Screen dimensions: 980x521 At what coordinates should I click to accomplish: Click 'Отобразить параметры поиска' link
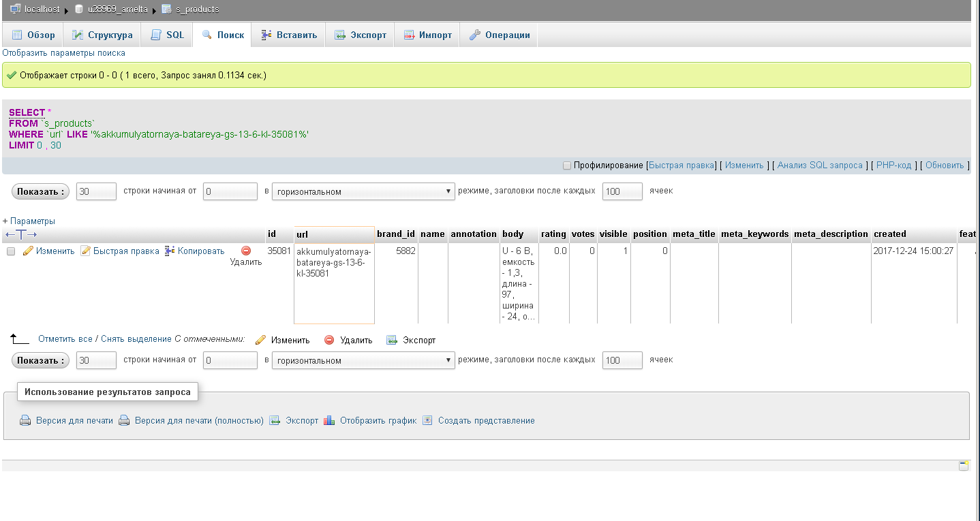click(64, 52)
